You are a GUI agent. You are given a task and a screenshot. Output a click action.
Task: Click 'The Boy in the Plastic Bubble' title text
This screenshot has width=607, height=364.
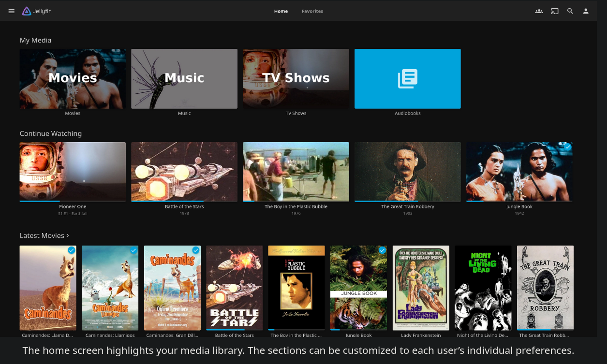[x=296, y=206]
